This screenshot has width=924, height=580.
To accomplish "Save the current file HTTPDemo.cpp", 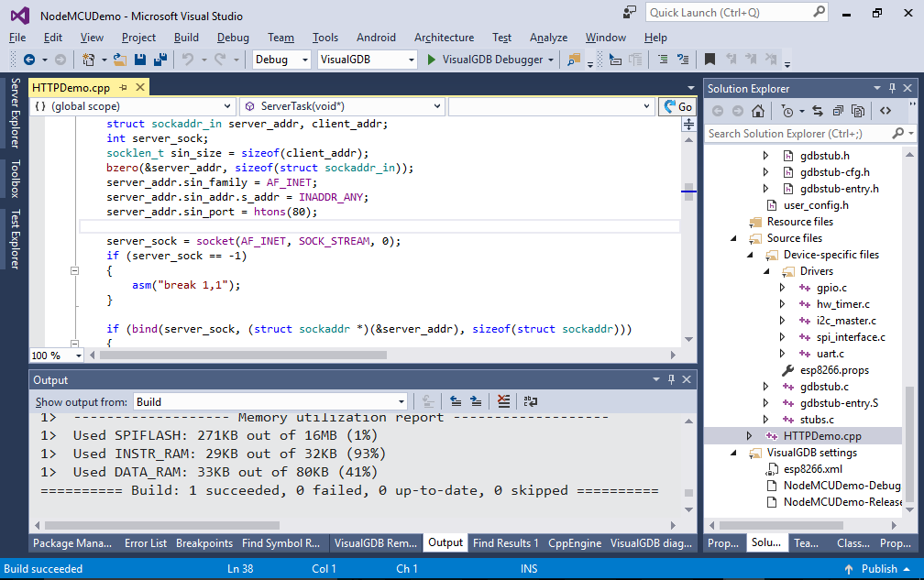I will click(140, 60).
